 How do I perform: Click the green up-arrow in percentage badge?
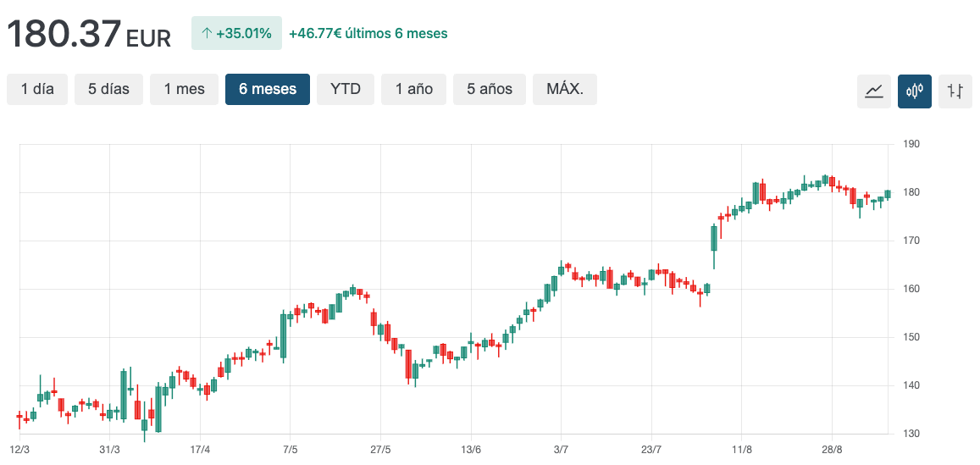206,34
